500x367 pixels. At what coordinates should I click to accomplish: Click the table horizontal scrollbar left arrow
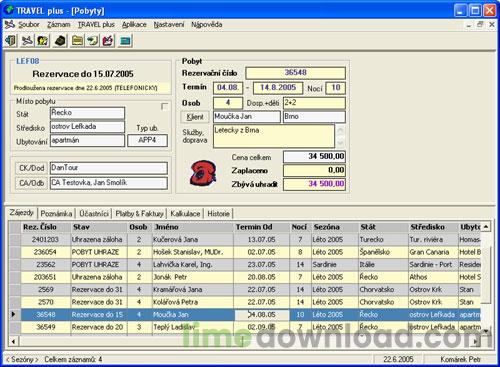pyautogui.click(x=13, y=341)
